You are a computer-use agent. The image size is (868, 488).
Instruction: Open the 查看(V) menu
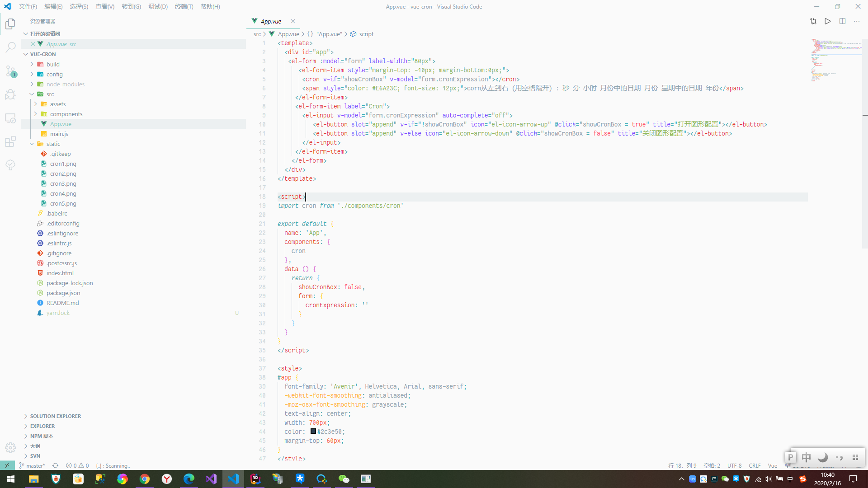105,6
